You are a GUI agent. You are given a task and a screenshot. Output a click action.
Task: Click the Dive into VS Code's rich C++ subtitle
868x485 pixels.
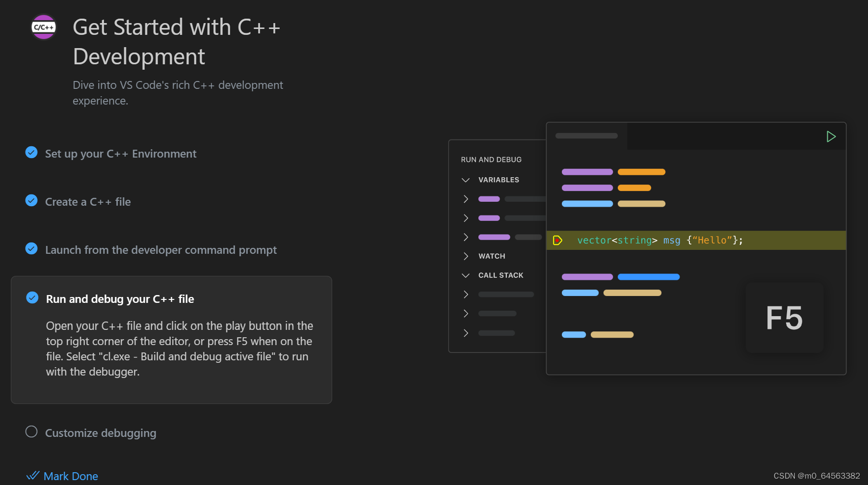tap(178, 93)
